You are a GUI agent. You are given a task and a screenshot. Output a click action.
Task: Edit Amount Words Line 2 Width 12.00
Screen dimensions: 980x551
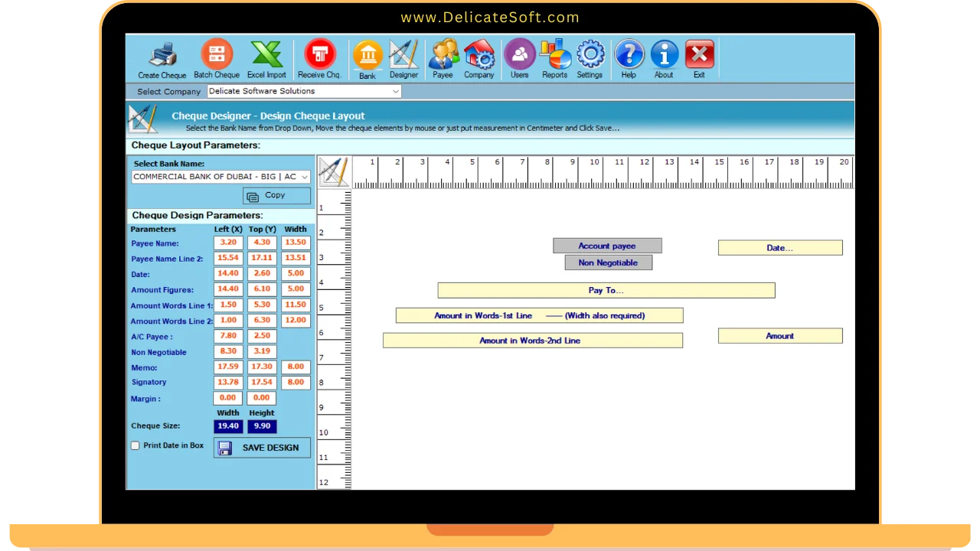[x=296, y=321]
